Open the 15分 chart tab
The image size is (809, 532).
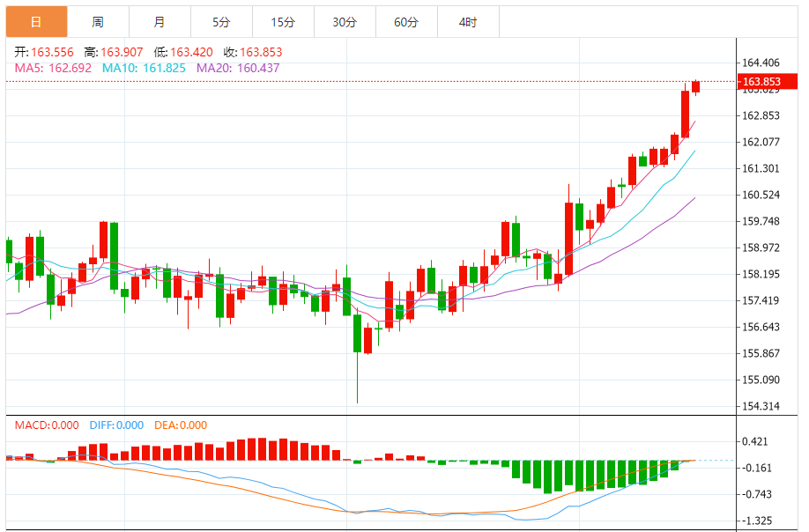[283, 22]
